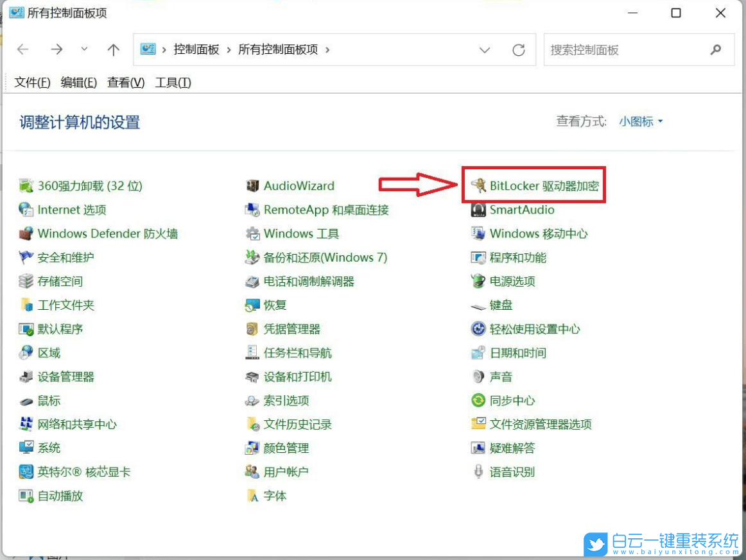Open the 查看(V) menu
Screen dimensions: 746x560
(125, 82)
